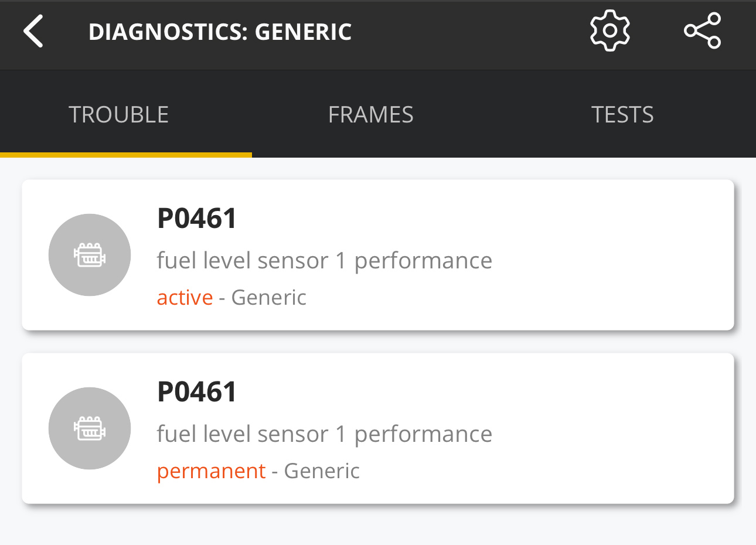Image resolution: width=756 pixels, height=545 pixels.
Task: Open the TESTS tab
Action: pos(622,115)
